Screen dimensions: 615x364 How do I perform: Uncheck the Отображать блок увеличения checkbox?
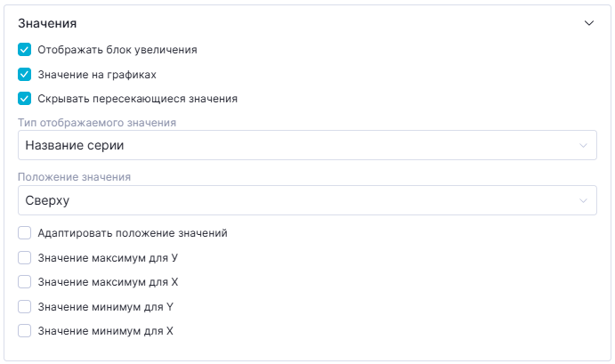(25, 50)
